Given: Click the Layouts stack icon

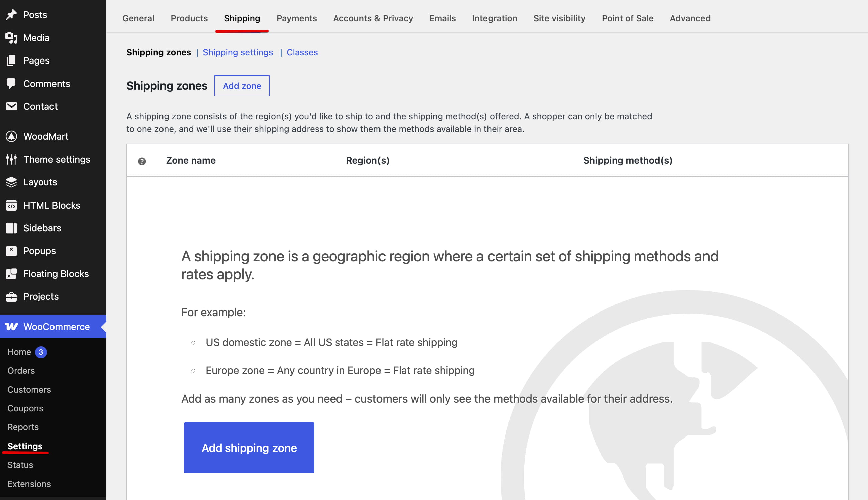Looking at the screenshot, I should (x=11, y=182).
